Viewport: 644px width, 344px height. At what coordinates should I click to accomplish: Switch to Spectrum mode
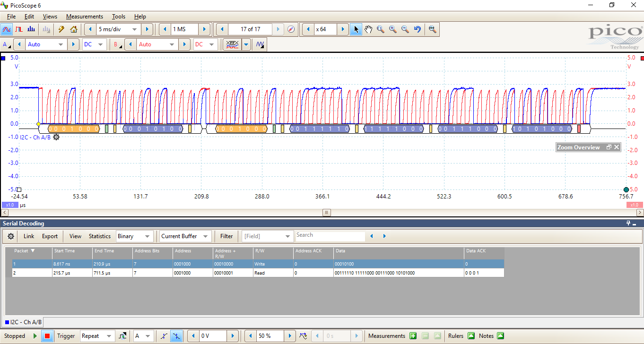[31, 29]
